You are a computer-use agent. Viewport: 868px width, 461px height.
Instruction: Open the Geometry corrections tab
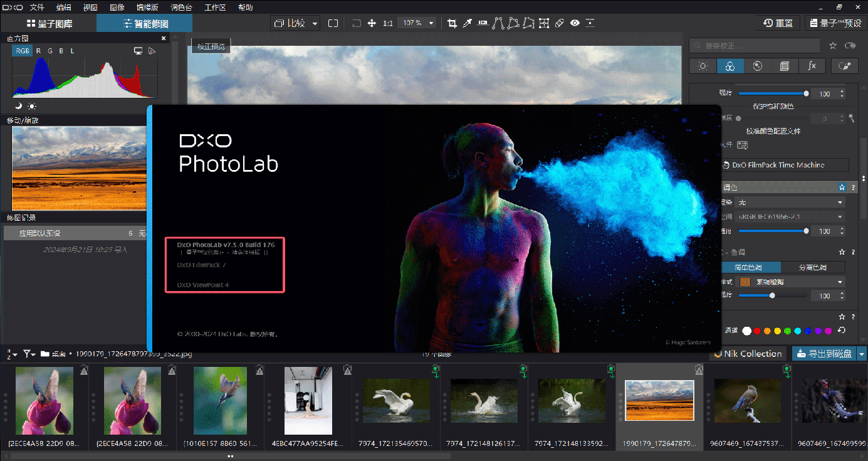point(785,66)
